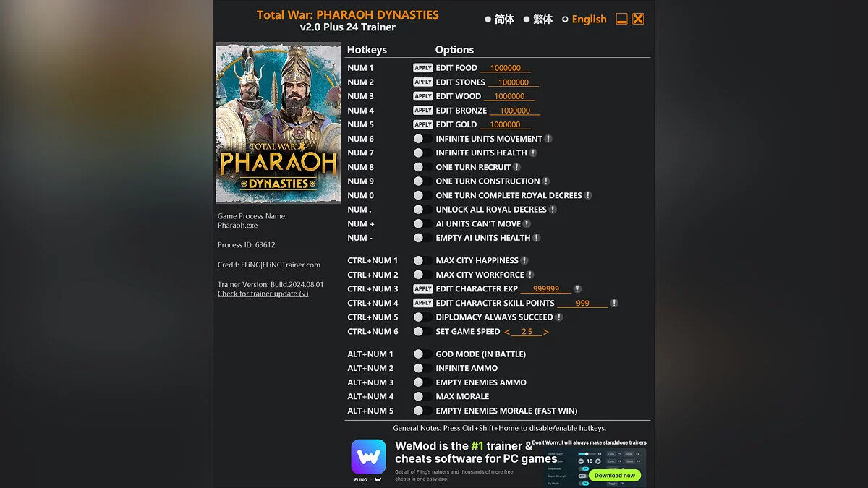Click info icon beside Diplomacy Always Succeed
Screen dimensions: 868x488
559,317
